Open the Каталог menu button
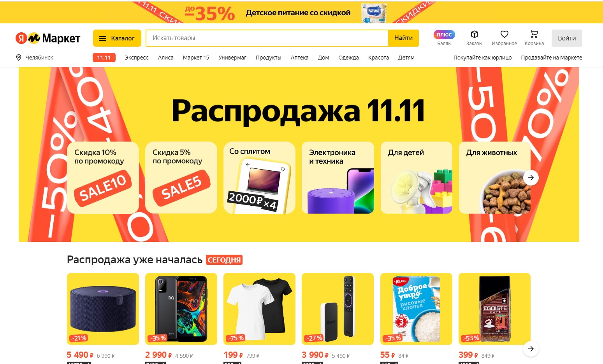 coord(117,38)
